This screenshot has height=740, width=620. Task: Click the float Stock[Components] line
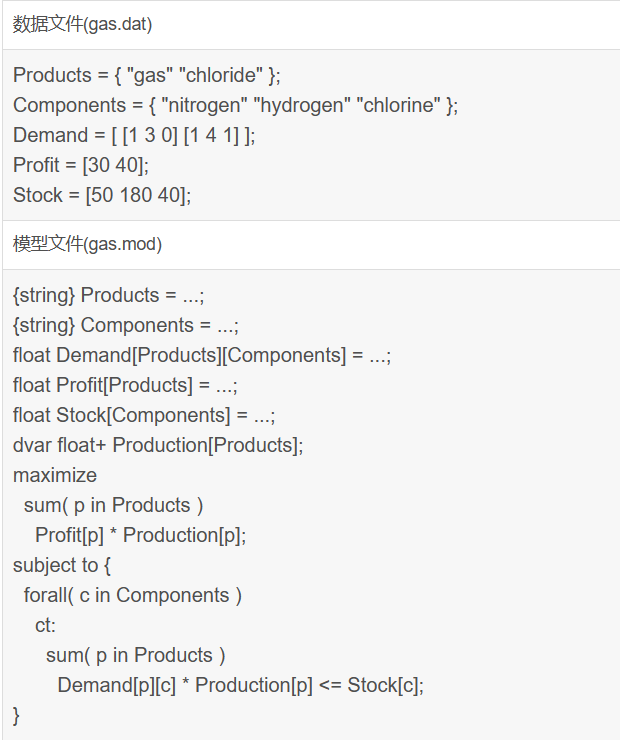click(144, 416)
